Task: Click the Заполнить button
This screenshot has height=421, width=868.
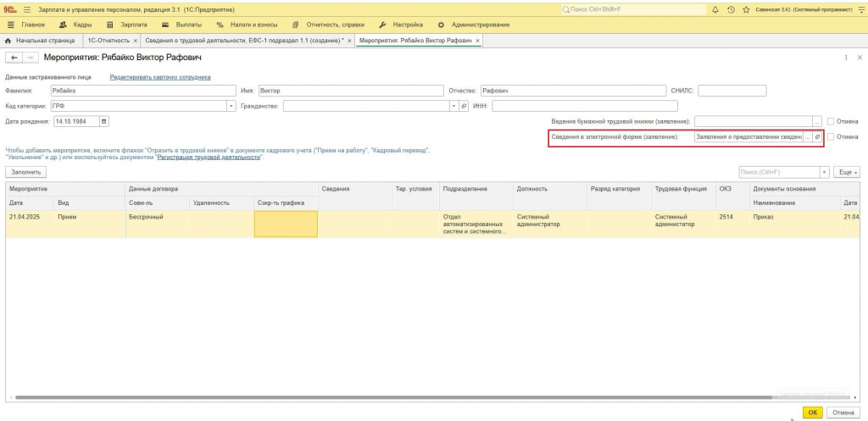Action: (x=25, y=173)
